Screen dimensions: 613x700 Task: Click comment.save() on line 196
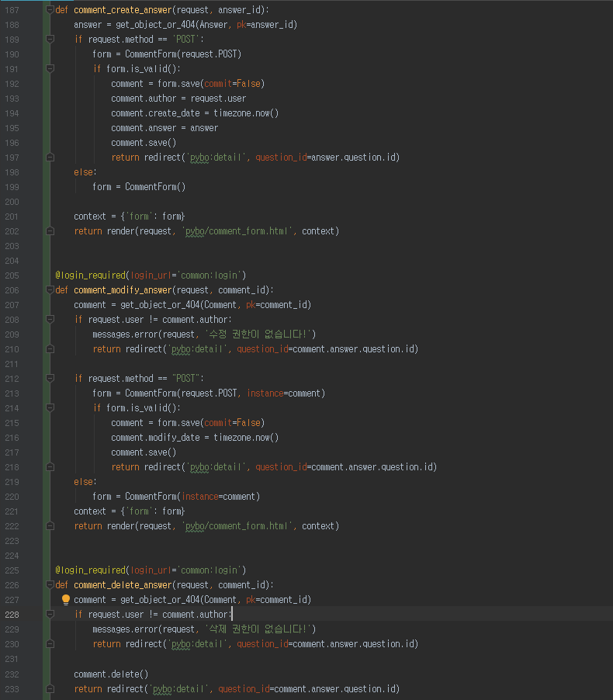point(144,143)
